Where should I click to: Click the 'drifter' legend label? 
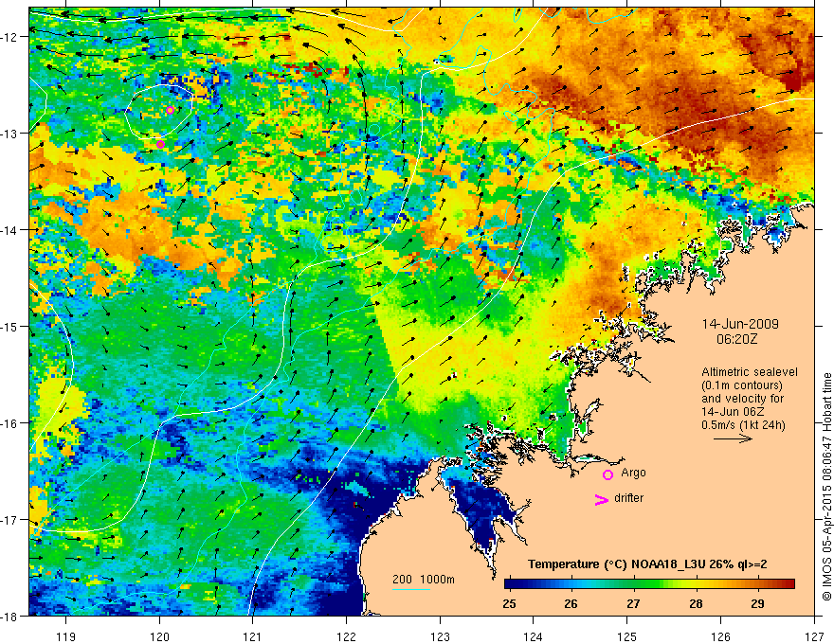[x=628, y=498]
